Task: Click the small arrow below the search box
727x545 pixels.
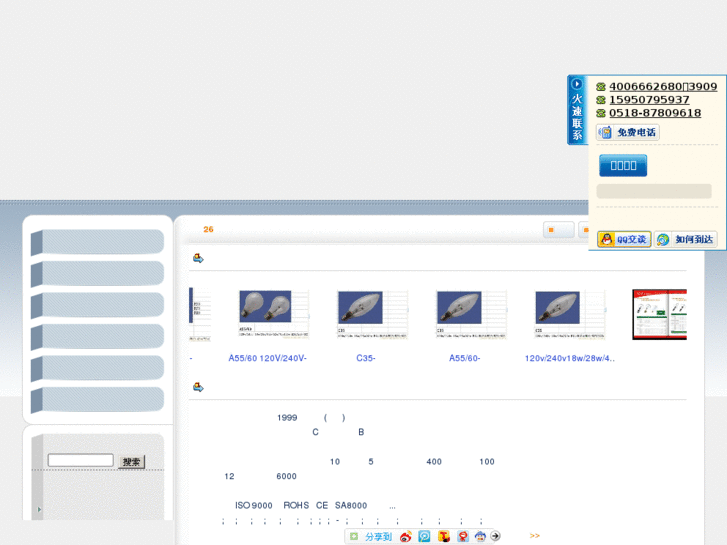Action: pyautogui.click(x=39, y=509)
